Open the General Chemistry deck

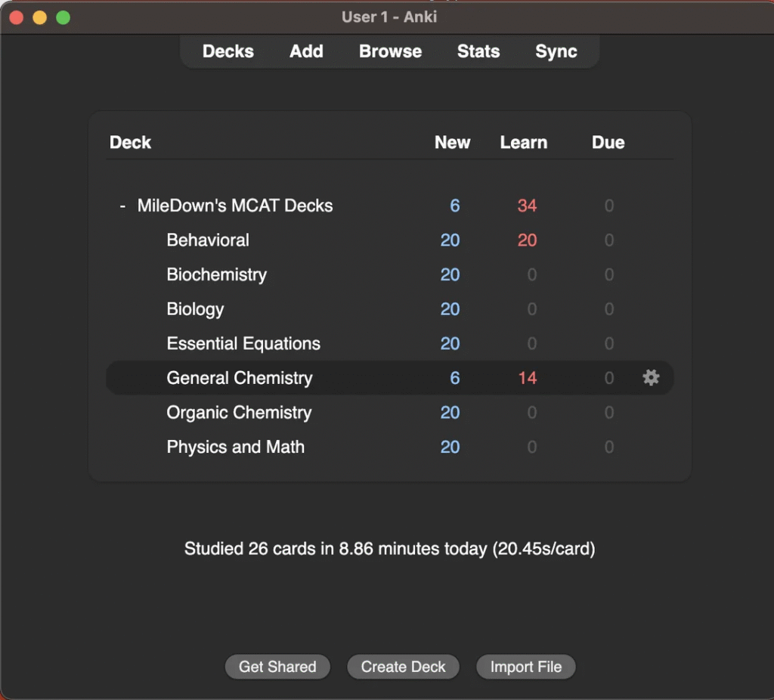240,378
